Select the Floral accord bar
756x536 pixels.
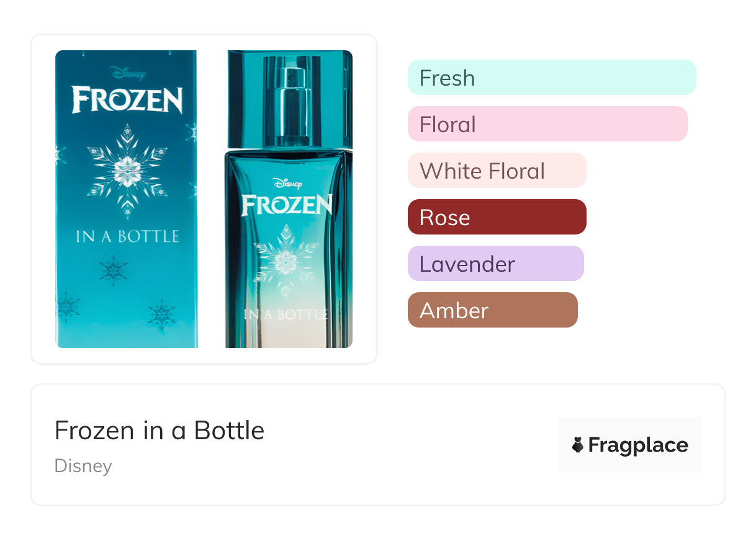point(547,124)
